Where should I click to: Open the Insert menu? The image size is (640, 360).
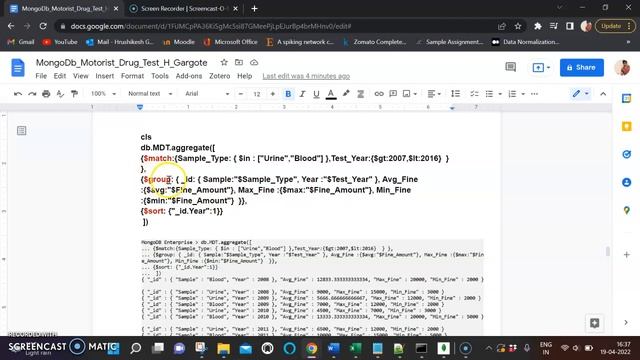point(105,76)
